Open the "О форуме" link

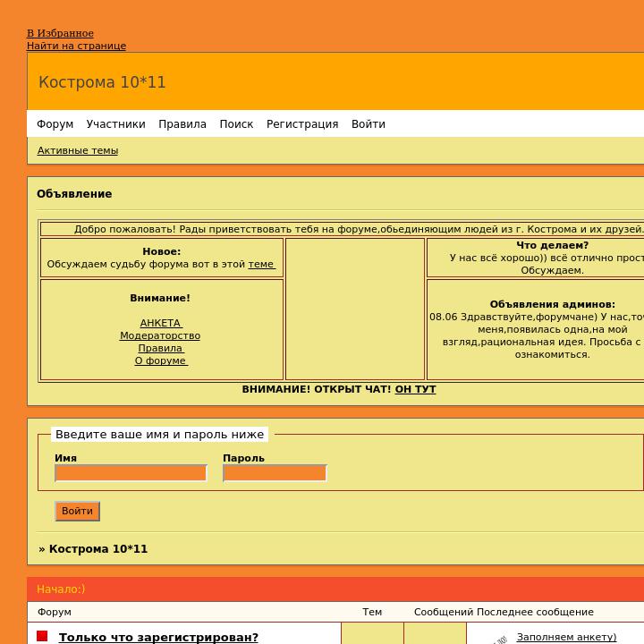click(161, 360)
